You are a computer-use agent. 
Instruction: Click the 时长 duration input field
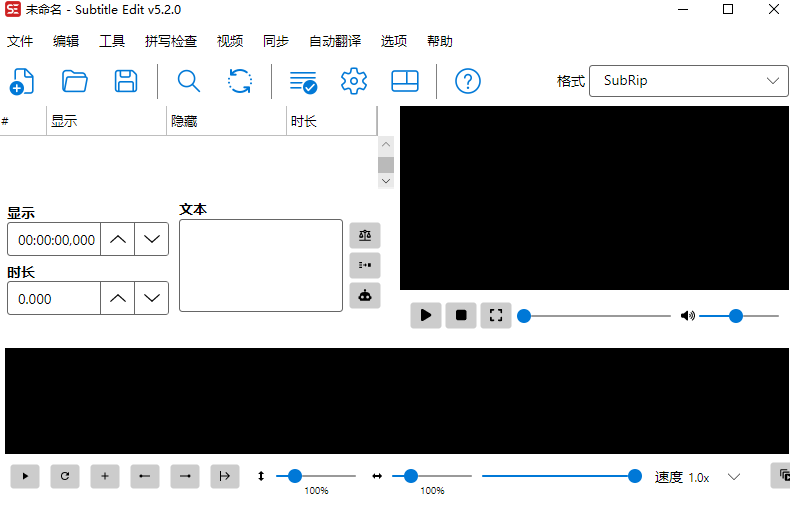(x=54, y=298)
